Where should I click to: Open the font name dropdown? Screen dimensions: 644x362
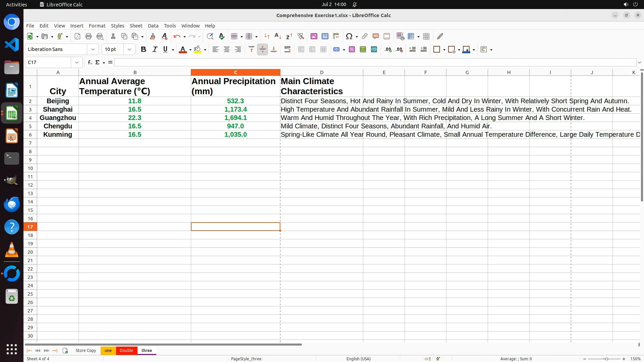pos(93,49)
